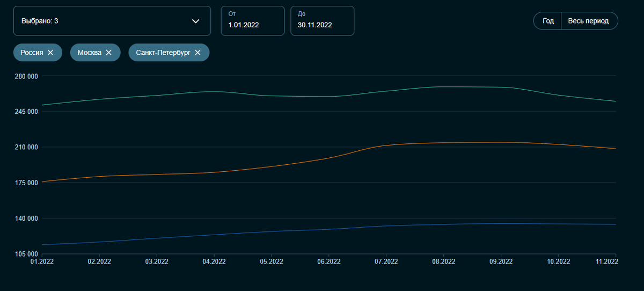Select the Санкт-Петербург chip label
This screenshot has height=291, width=644.
click(x=163, y=53)
